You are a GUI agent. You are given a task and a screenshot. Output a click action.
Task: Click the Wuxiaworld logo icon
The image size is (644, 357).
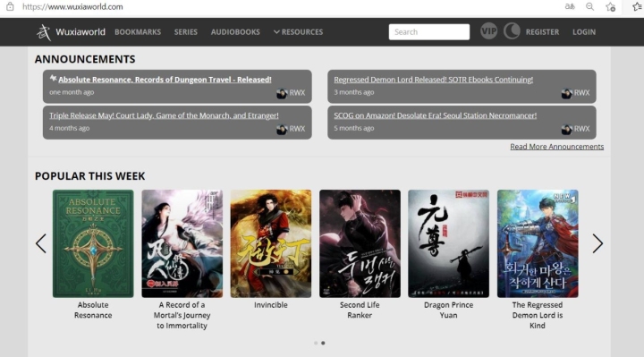44,32
